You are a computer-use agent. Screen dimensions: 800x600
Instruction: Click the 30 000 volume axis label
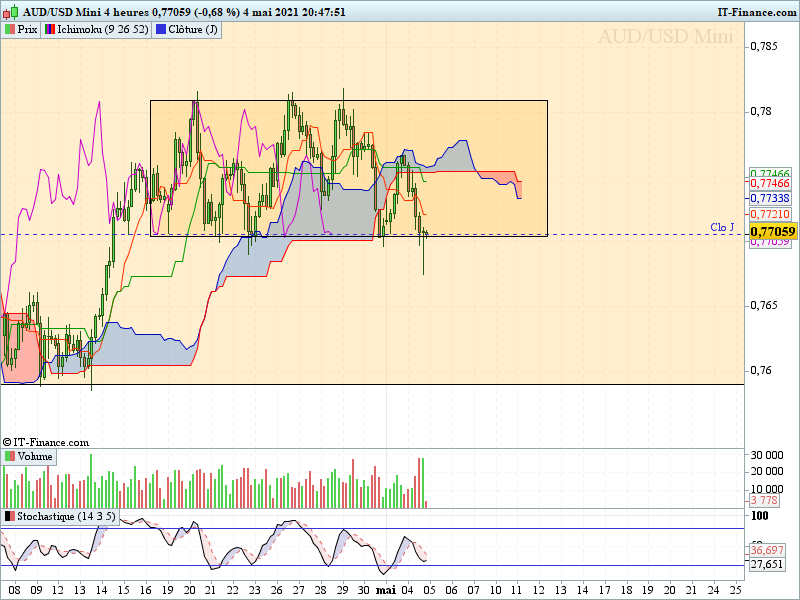(767, 455)
